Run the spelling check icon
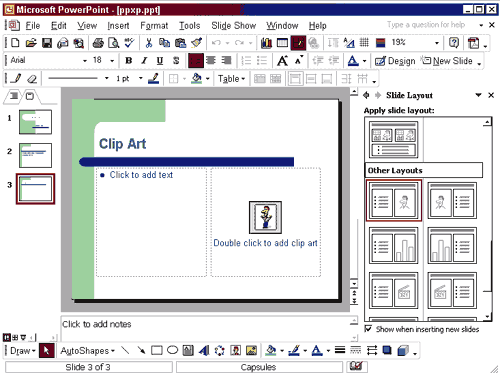This screenshot has height=375, width=500. (x=129, y=43)
